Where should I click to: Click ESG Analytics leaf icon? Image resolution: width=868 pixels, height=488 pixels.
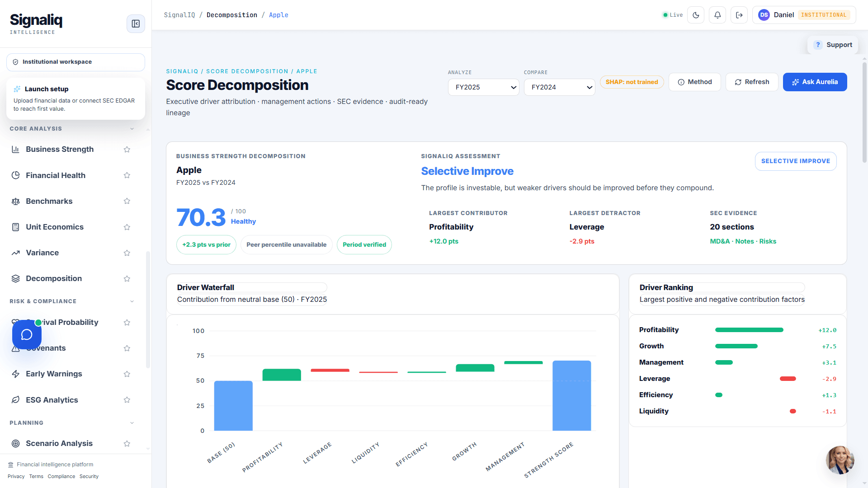[15, 400]
